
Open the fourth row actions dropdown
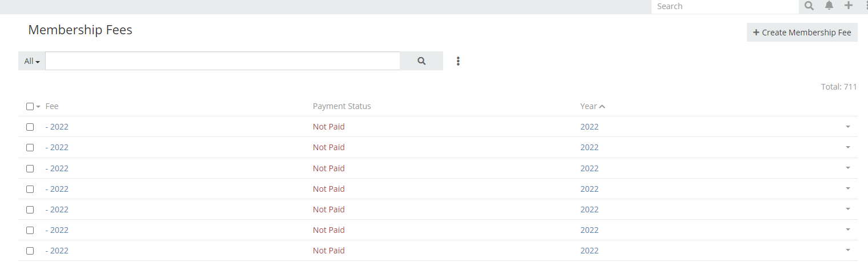click(848, 188)
